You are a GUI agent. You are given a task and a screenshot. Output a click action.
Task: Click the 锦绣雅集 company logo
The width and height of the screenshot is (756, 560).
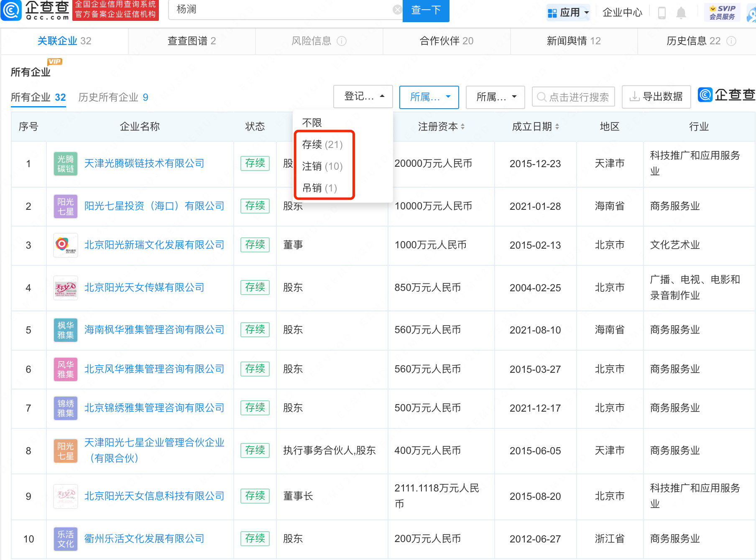(x=66, y=408)
